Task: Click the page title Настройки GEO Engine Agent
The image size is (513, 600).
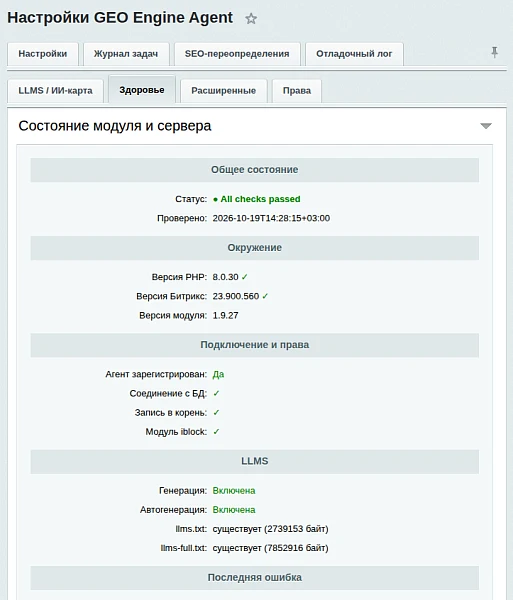Action: (x=120, y=18)
